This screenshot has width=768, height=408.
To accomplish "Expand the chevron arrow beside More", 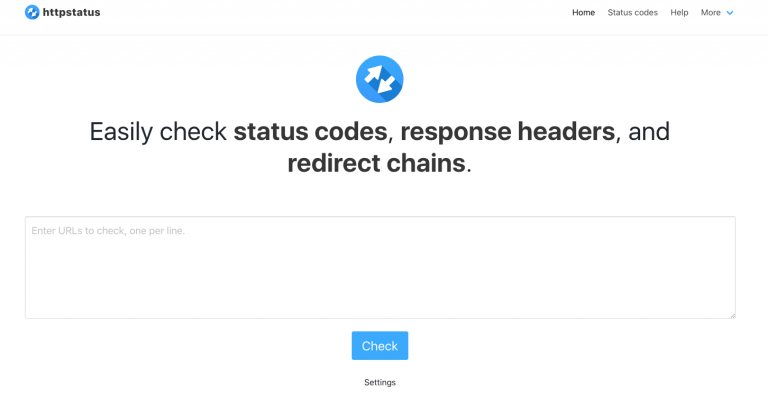I will pos(730,13).
